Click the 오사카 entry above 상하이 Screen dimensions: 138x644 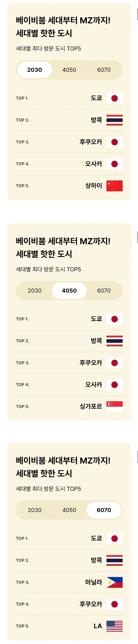pyautogui.click(x=93, y=164)
